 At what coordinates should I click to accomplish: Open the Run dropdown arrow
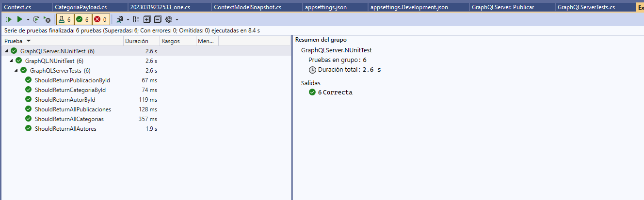(x=28, y=19)
